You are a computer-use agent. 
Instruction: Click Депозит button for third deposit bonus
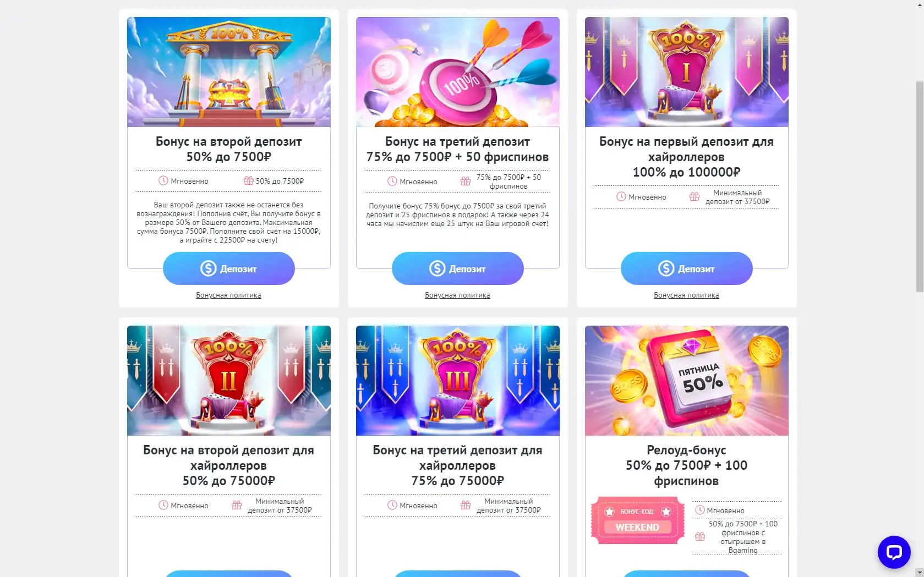coord(458,268)
